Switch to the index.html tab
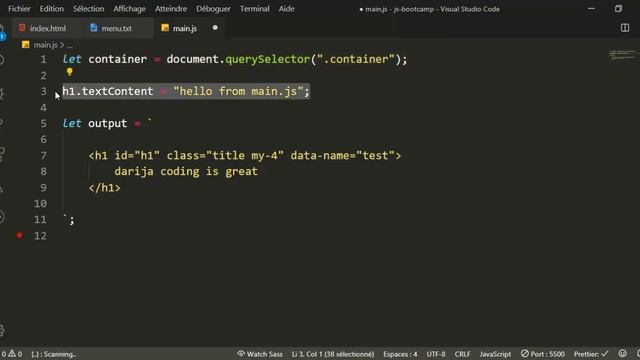The image size is (640, 360). pyautogui.click(x=47, y=28)
